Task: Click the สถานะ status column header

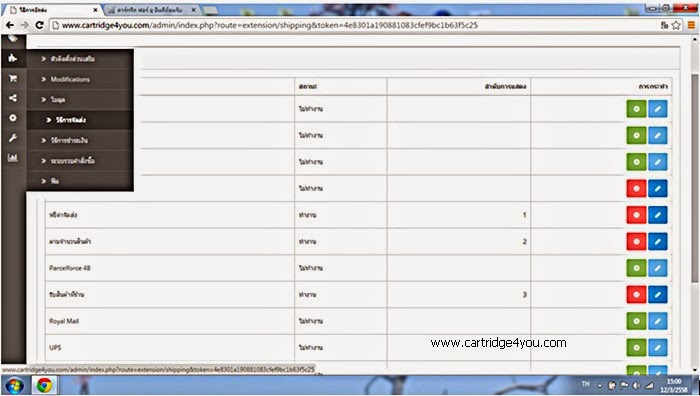Action: 341,86
